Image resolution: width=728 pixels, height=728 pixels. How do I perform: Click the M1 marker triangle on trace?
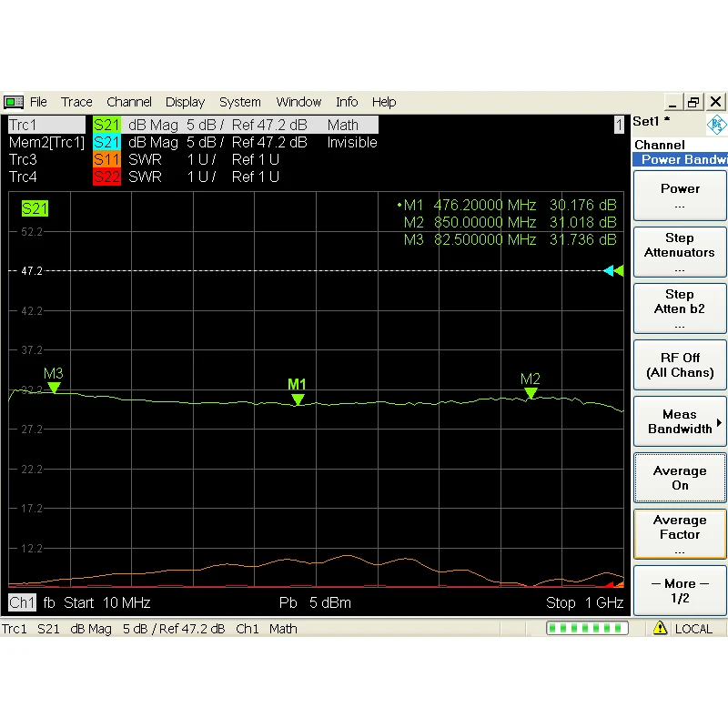tap(298, 399)
